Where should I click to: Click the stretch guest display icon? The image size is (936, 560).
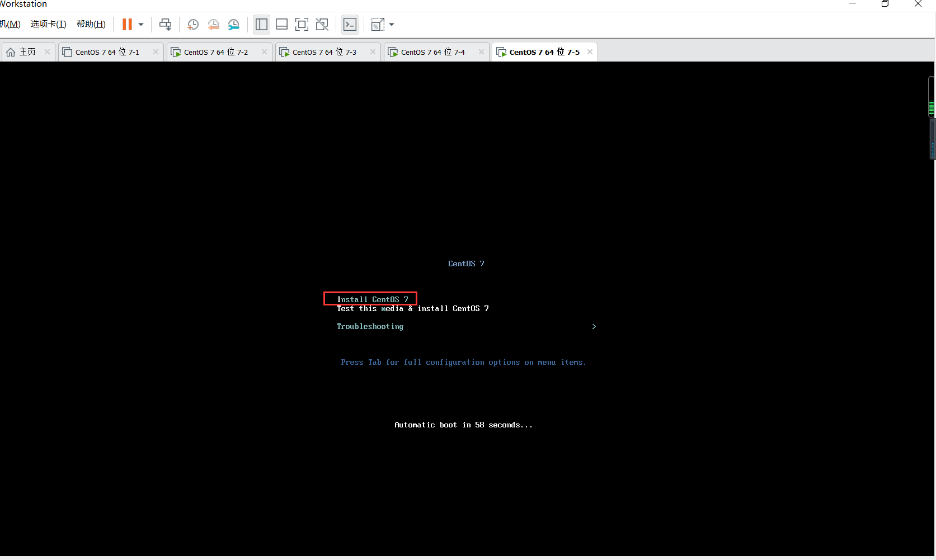[378, 24]
